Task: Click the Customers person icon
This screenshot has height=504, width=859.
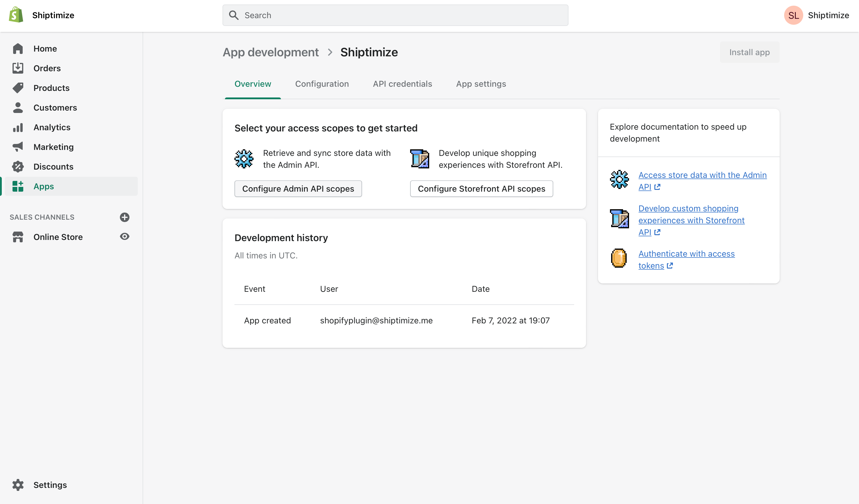Action: coord(18,108)
